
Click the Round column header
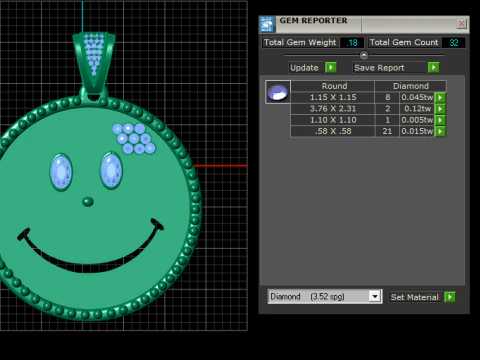[333, 86]
